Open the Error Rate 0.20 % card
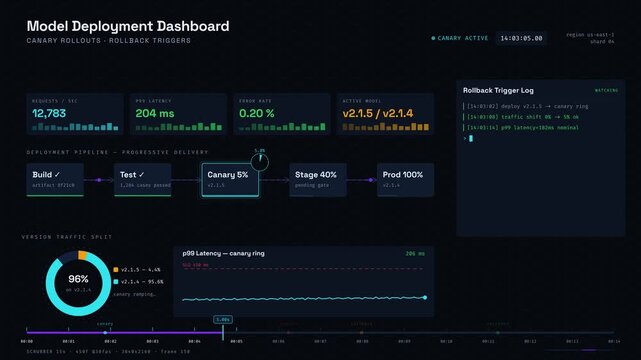 [x=282, y=114]
